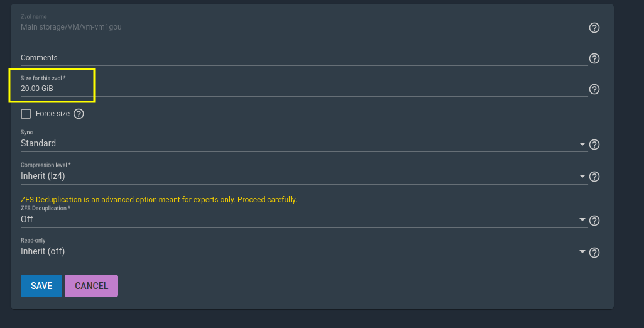This screenshot has width=644, height=328.
Task: Show Sync setting help icon
Action: pyautogui.click(x=594, y=145)
